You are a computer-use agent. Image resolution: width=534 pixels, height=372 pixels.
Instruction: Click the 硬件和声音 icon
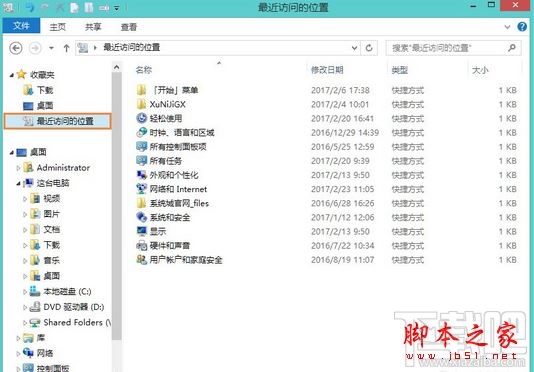141,245
